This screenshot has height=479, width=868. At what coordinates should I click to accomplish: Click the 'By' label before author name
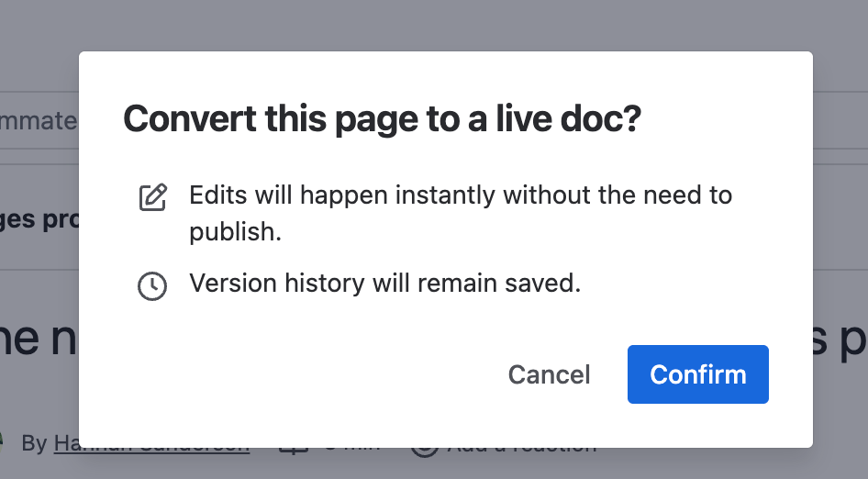[x=34, y=443]
